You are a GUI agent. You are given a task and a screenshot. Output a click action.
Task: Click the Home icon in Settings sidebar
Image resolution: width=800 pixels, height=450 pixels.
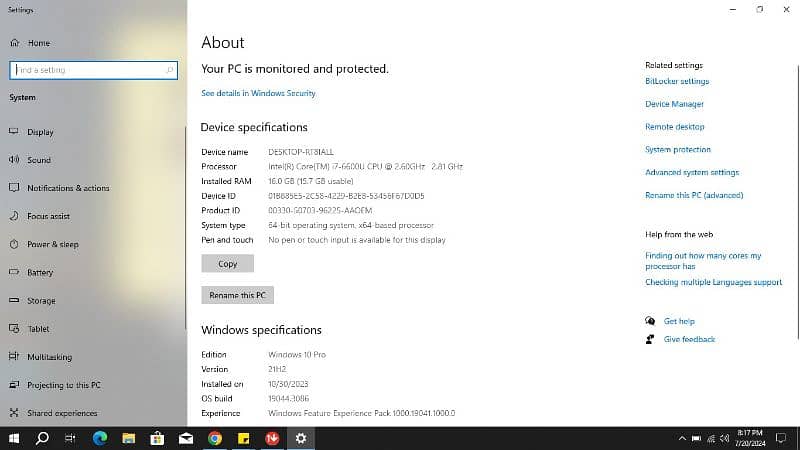tap(14, 43)
